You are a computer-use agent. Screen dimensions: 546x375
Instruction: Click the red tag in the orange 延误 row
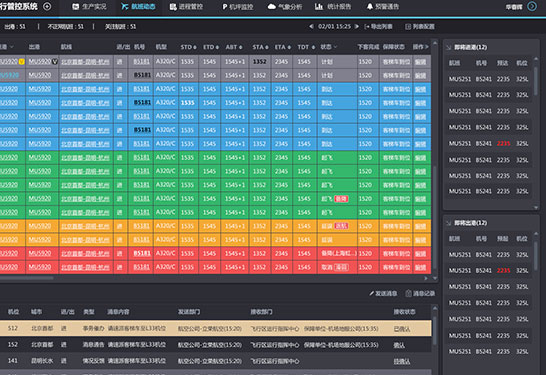click(341, 226)
